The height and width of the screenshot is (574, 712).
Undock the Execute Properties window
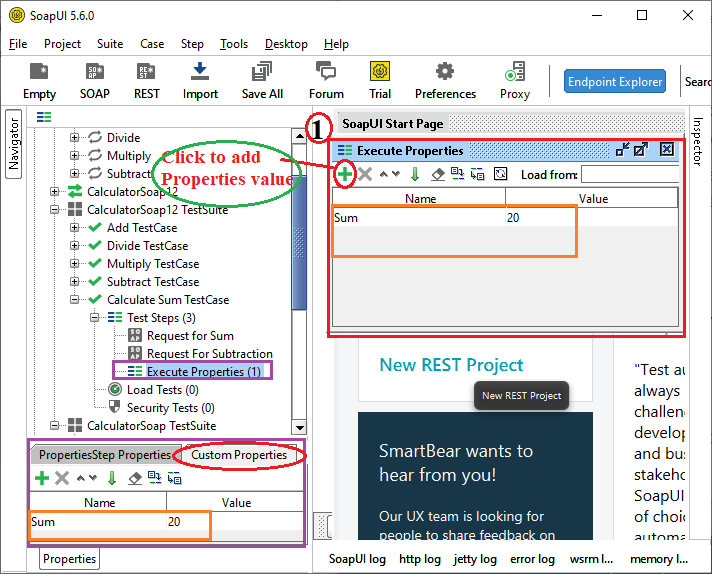click(x=623, y=149)
